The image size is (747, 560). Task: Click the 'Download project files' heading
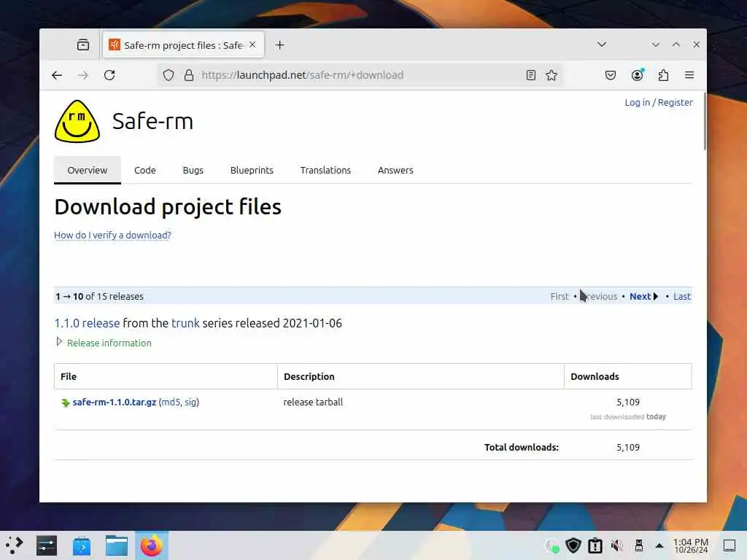coord(168,206)
